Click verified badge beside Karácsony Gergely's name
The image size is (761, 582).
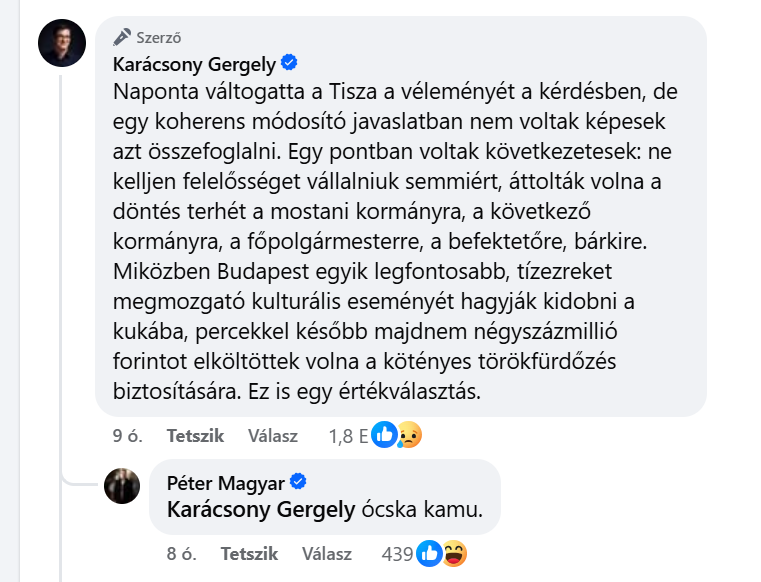[x=290, y=63]
